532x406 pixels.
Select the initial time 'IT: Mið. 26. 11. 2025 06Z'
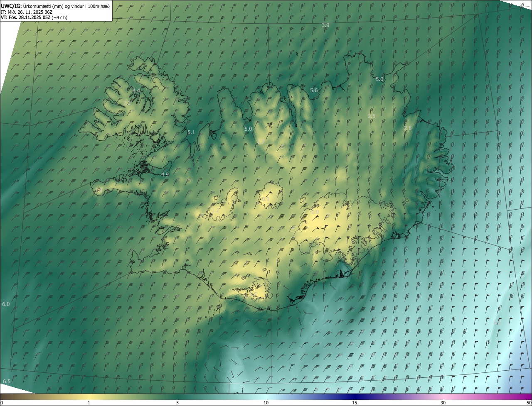click(x=26, y=12)
